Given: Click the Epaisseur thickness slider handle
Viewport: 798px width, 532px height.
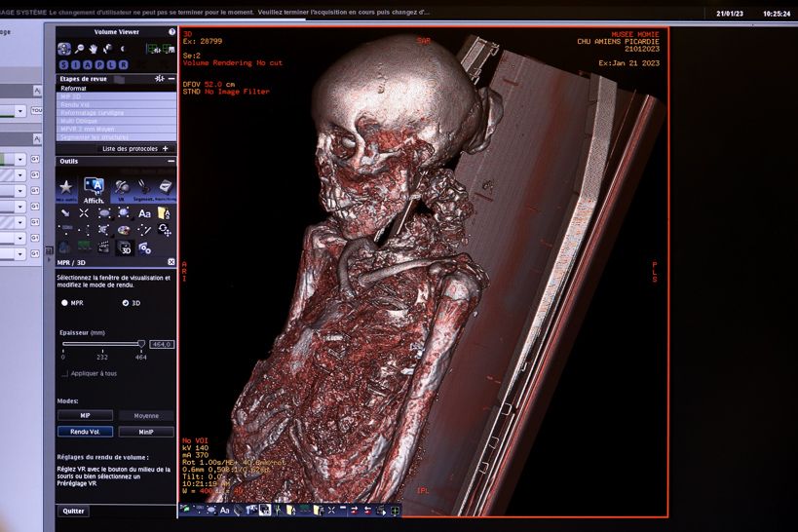Looking at the screenshot, I should 141,344.
